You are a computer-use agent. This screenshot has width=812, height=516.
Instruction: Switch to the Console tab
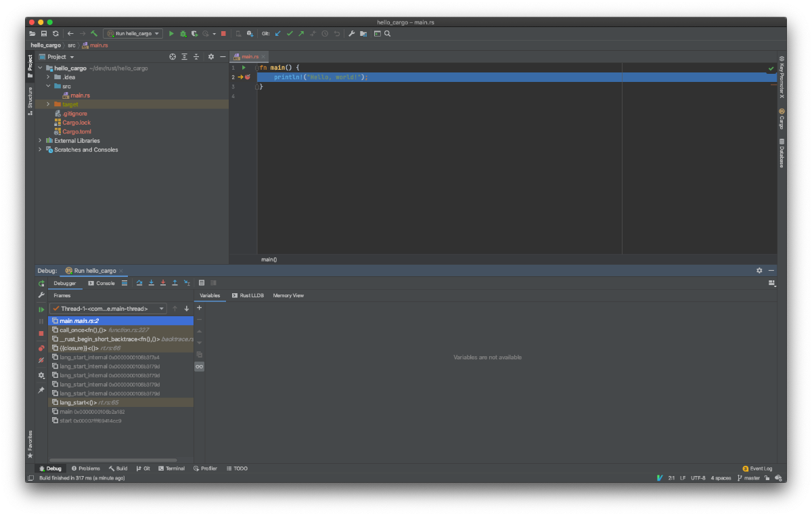[x=101, y=283]
